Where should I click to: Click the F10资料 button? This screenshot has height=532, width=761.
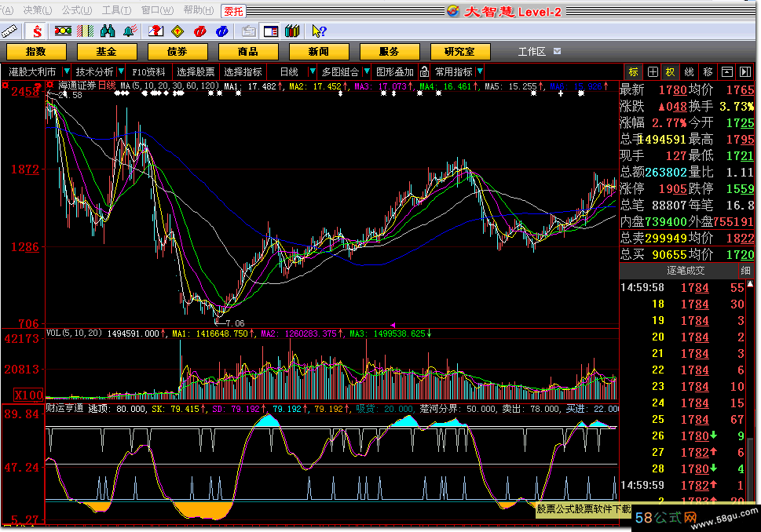[148, 72]
